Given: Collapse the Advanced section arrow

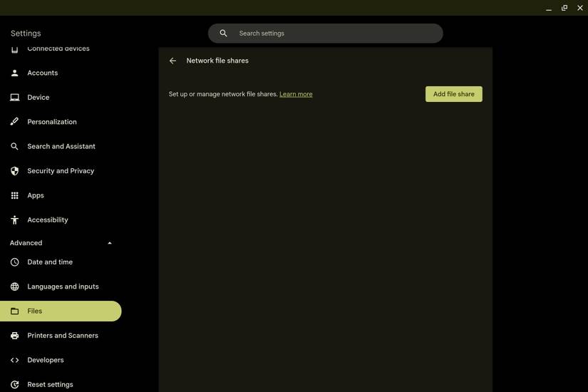Looking at the screenshot, I should point(110,243).
